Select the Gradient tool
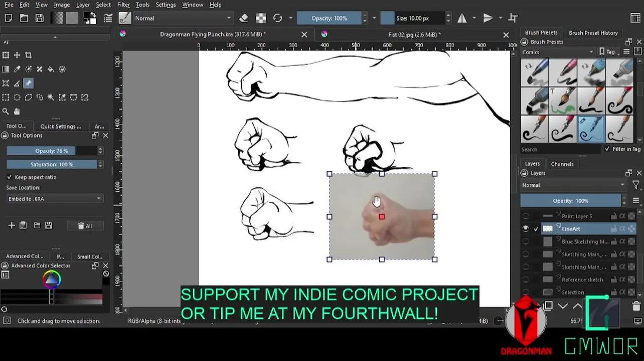The height and width of the screenshot is (361, 644). [x=6, y=69]
